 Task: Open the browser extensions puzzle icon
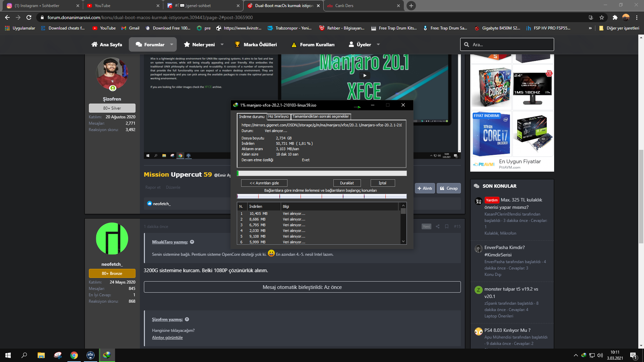(615, 17)
